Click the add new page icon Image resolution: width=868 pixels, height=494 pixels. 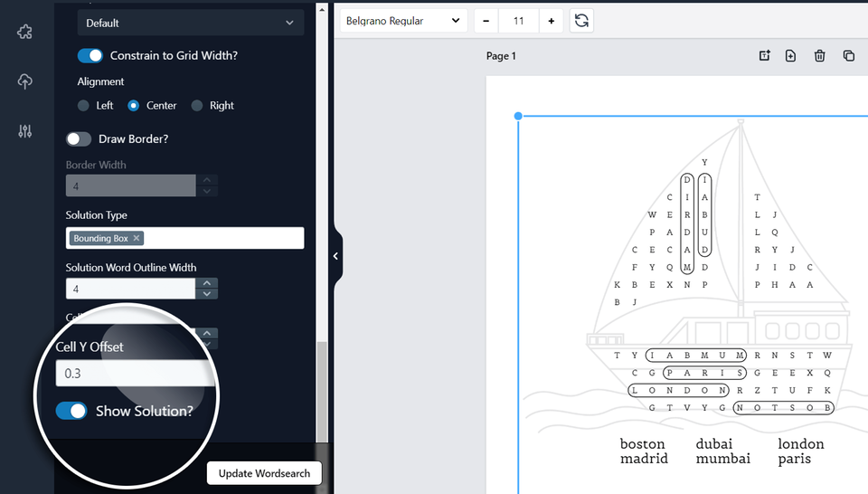(x=790, y=55)
